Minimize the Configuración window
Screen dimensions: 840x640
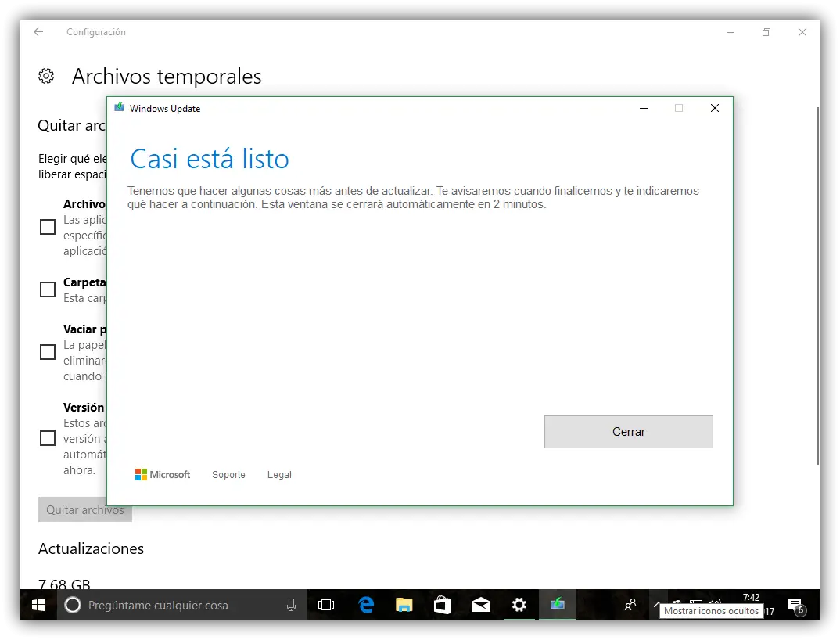tap(731, 32)
